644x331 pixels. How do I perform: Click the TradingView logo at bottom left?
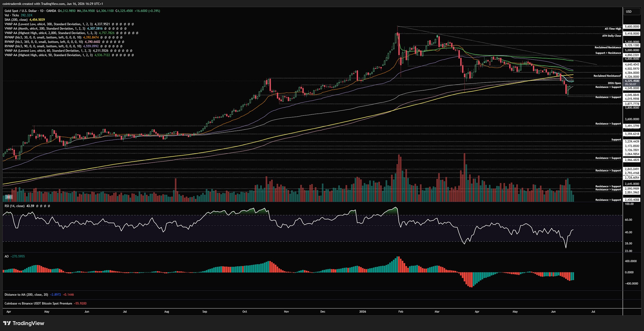pos(24,323)
